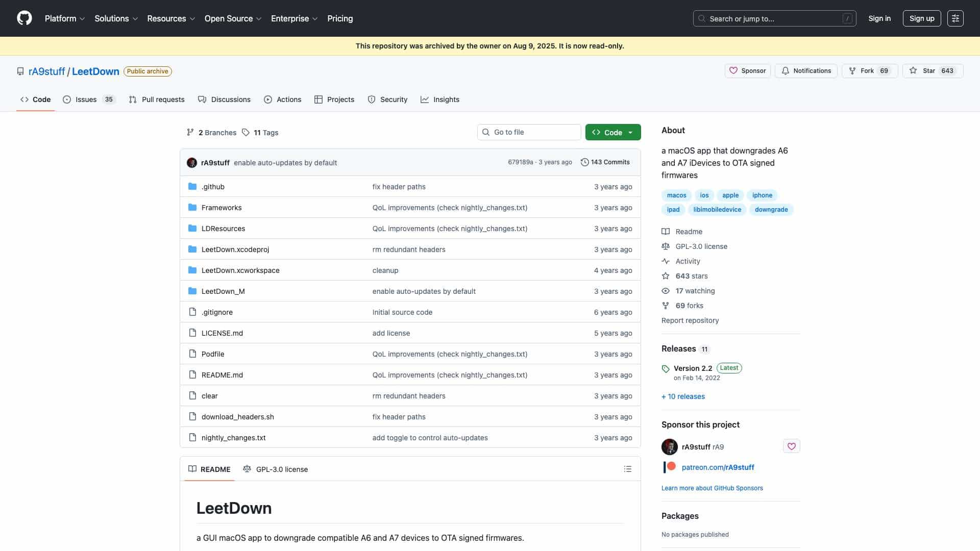This screenshot has height=551, width=980.
Task: Click the libimobiledevice topic tag
Action: 717,210
